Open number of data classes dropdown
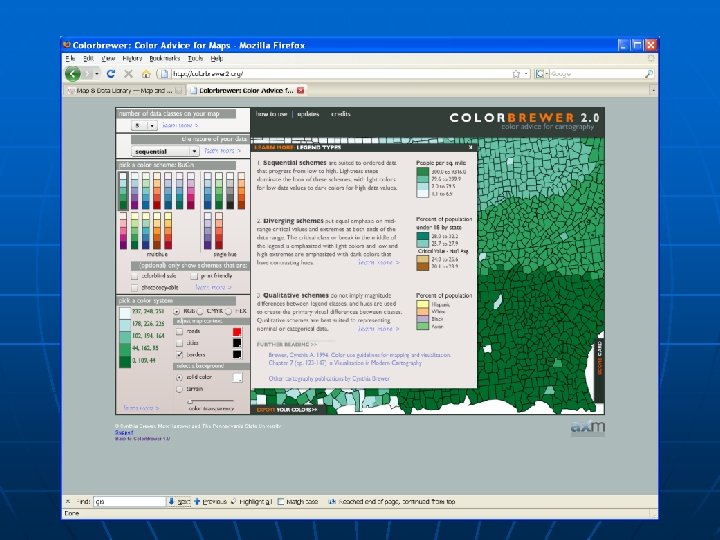 point(144,125)
